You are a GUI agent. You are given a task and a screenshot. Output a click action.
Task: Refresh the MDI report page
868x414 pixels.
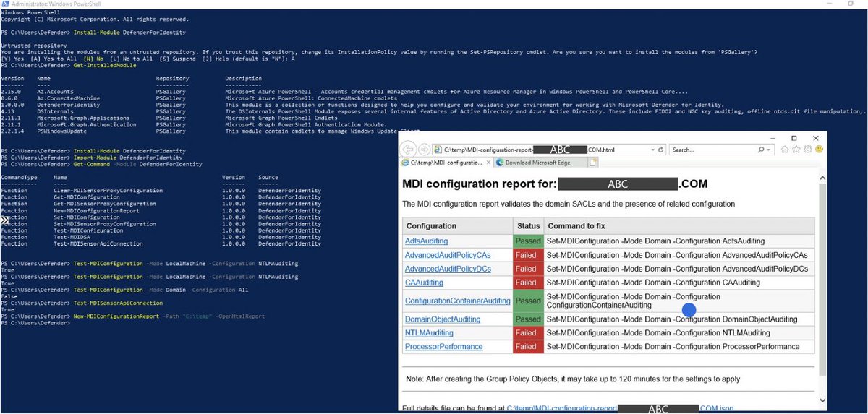tap(661, 150)
